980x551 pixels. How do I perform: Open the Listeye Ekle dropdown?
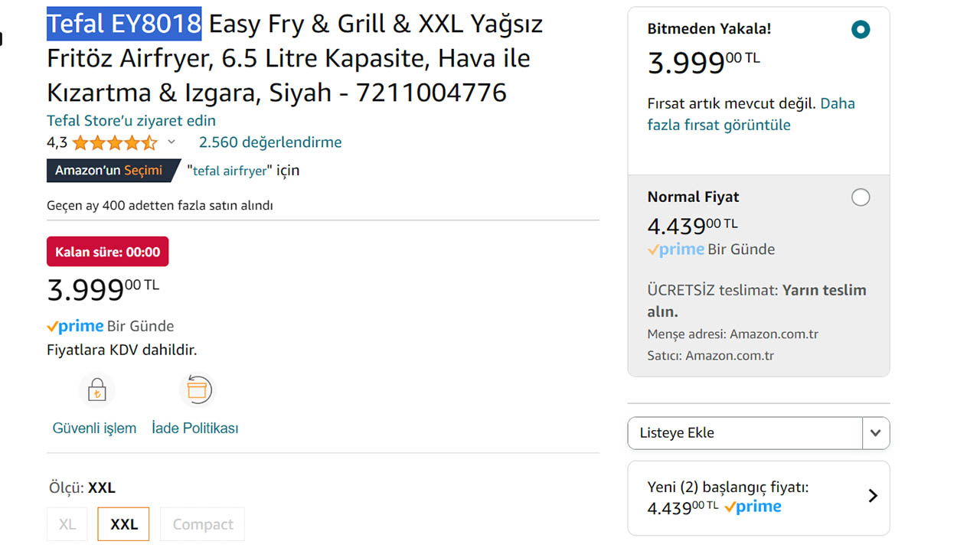[x=875, y=432]
